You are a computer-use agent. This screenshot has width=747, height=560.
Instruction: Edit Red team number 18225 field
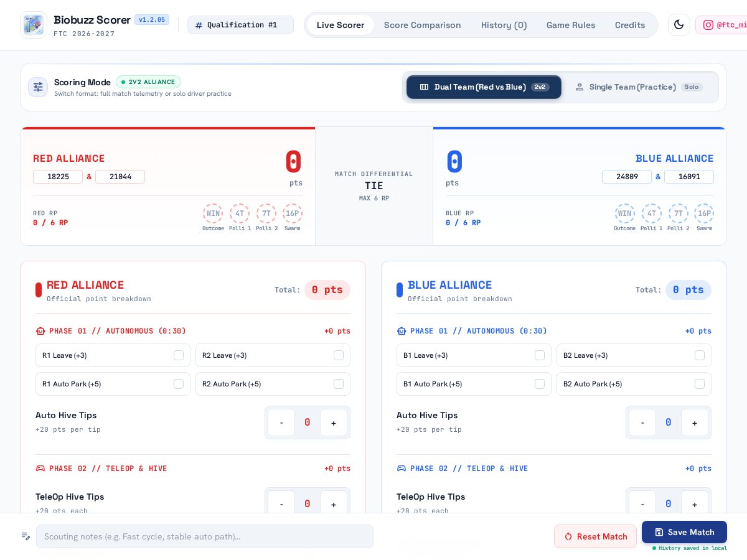click(x=58, y=177)
